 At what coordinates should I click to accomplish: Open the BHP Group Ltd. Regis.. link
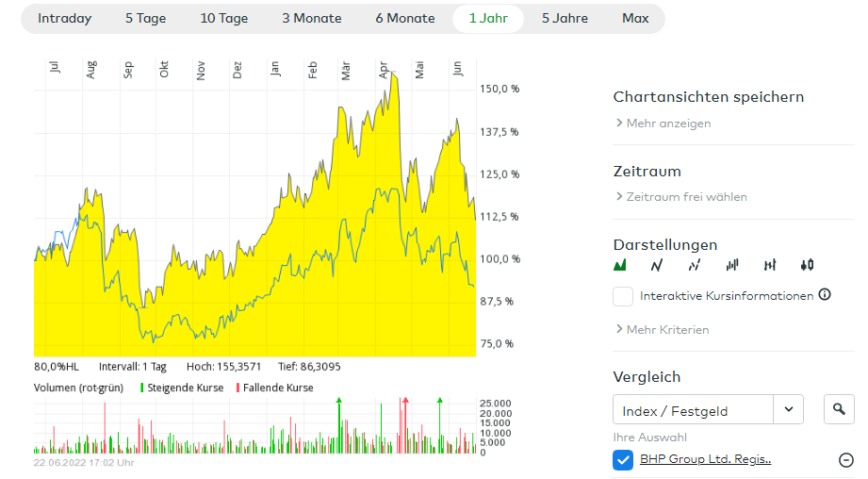pos(705,460)
